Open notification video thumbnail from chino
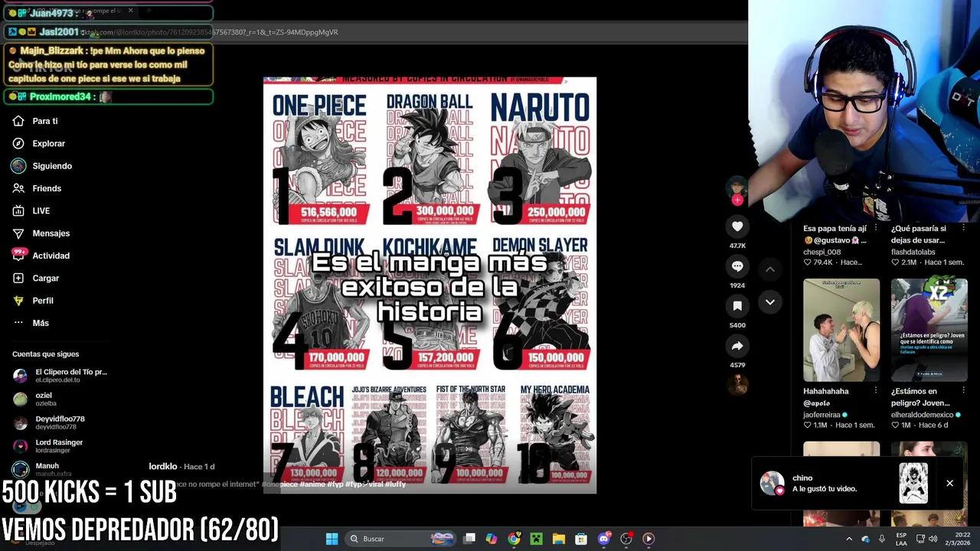Screen dimensions: 980x551 [913, 483]
